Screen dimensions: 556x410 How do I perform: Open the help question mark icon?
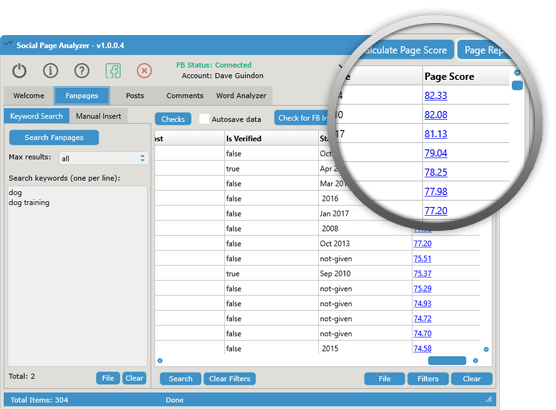tap(82, 71)
